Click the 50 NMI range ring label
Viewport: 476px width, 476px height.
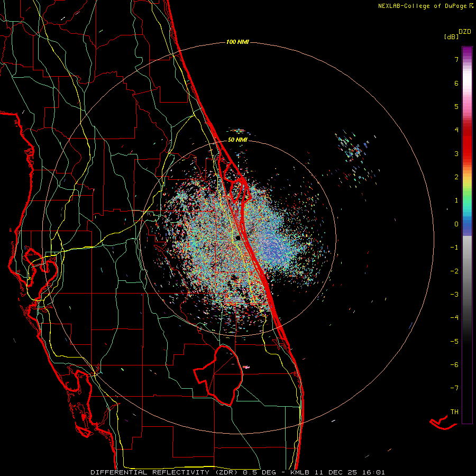click(x=237, y=140)
